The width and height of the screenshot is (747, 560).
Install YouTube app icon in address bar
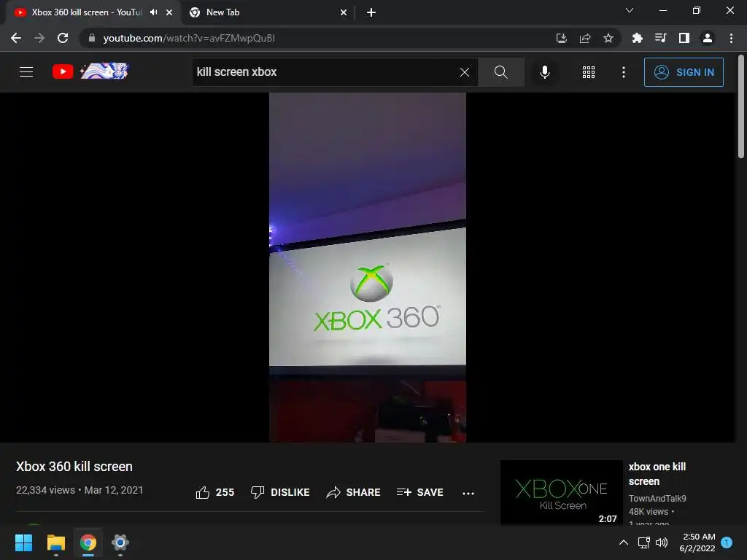[562, 38]
